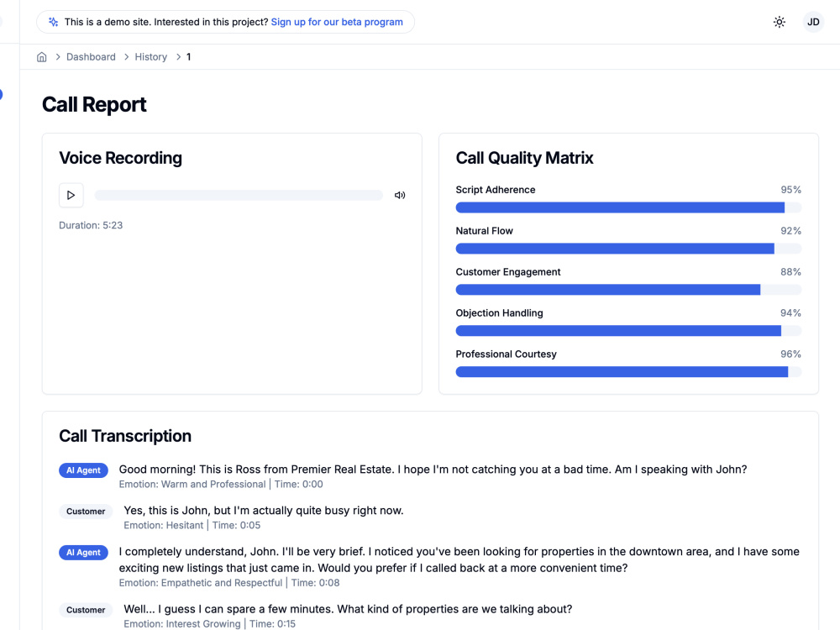Screen dimensions: 840x630
Task: Click the Professional Courtesy progress bar
Action: (x=628, y=372)
